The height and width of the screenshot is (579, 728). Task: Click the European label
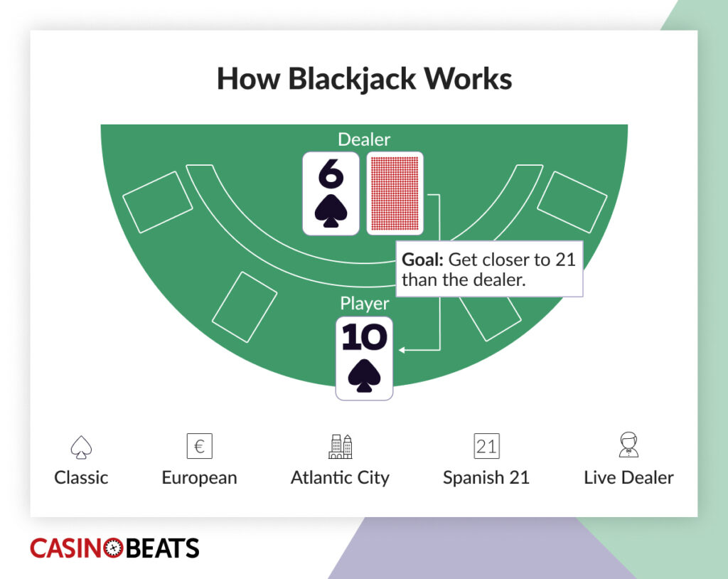click(199, 477)
